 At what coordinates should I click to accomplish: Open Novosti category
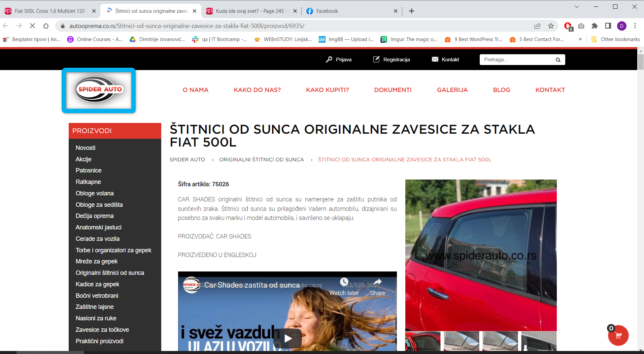[x=86, y=148]
